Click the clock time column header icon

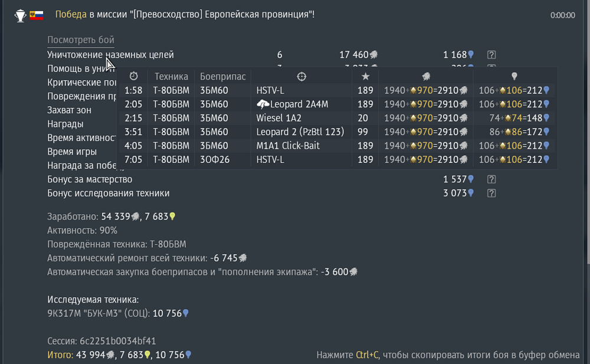[x=133, y=77]
